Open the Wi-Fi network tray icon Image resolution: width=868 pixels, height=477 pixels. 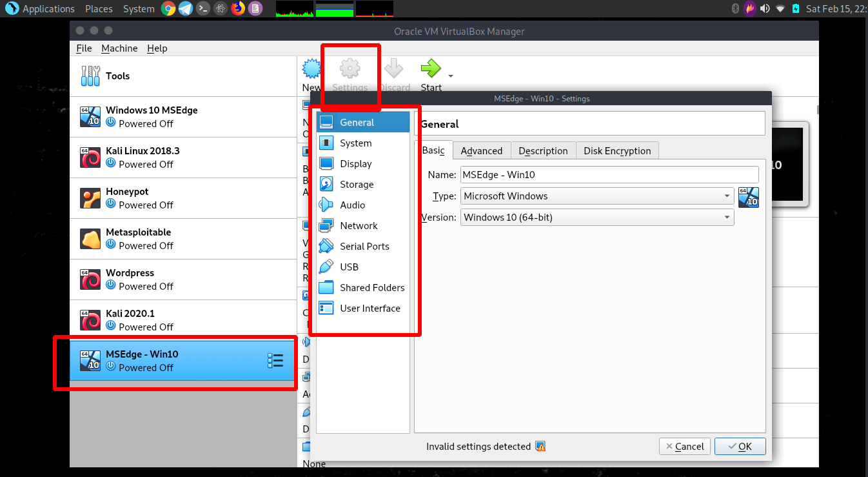click(780, 8)
